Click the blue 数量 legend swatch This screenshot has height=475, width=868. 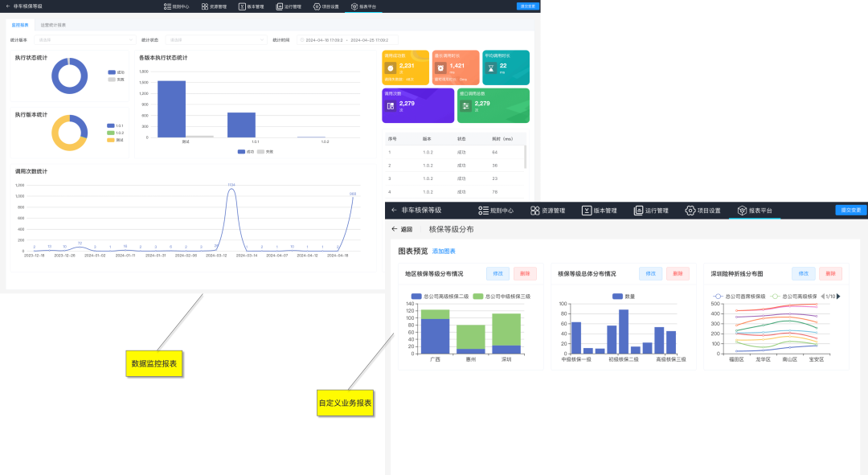click(x=617, y=297)
